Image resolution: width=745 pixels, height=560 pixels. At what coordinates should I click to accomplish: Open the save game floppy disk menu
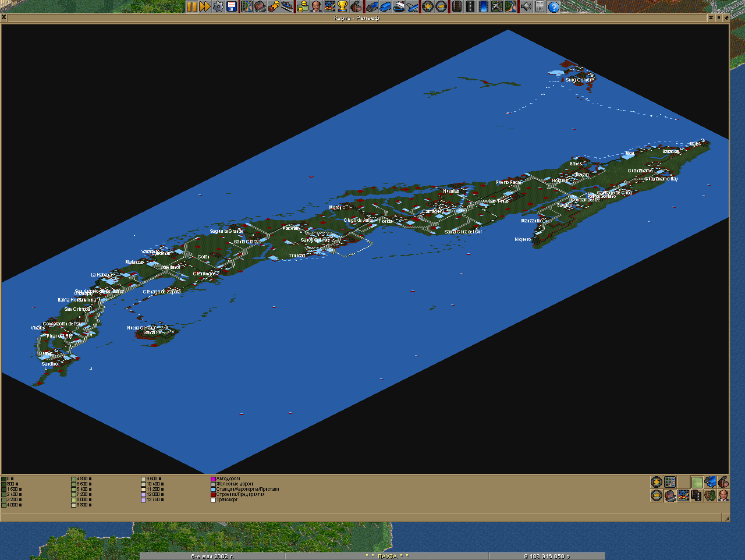tap(232, 6)
